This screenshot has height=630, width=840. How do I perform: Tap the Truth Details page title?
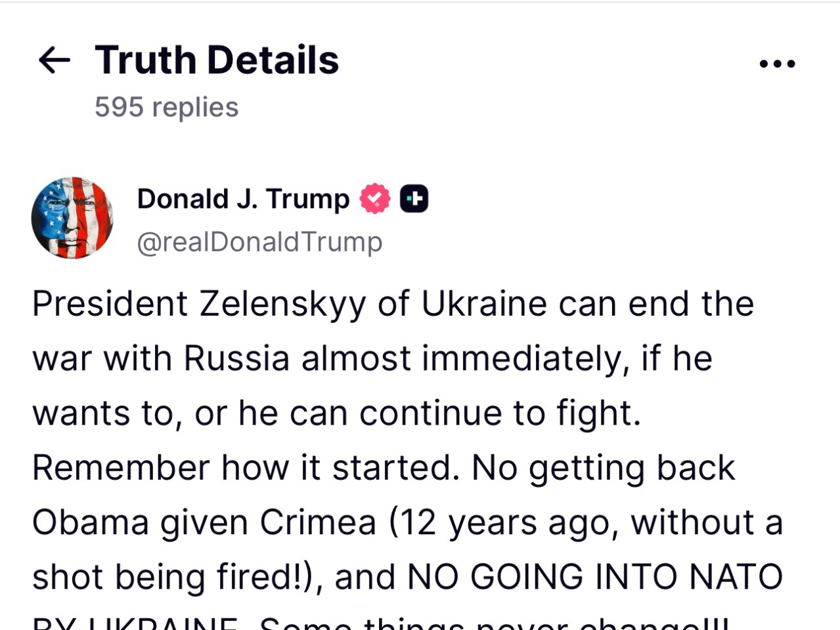(x=217, y=60)
